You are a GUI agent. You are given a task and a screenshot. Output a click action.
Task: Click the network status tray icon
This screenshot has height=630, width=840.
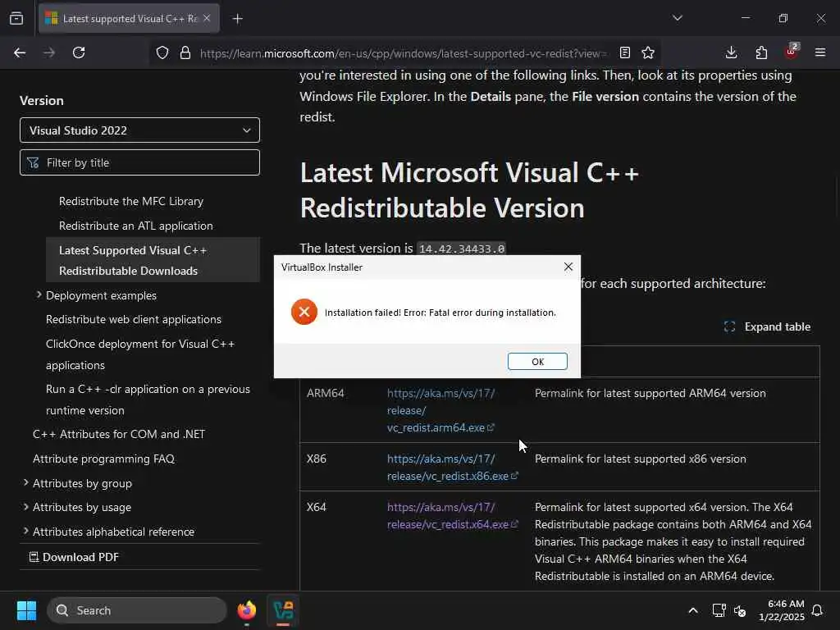tap(719, 610)
